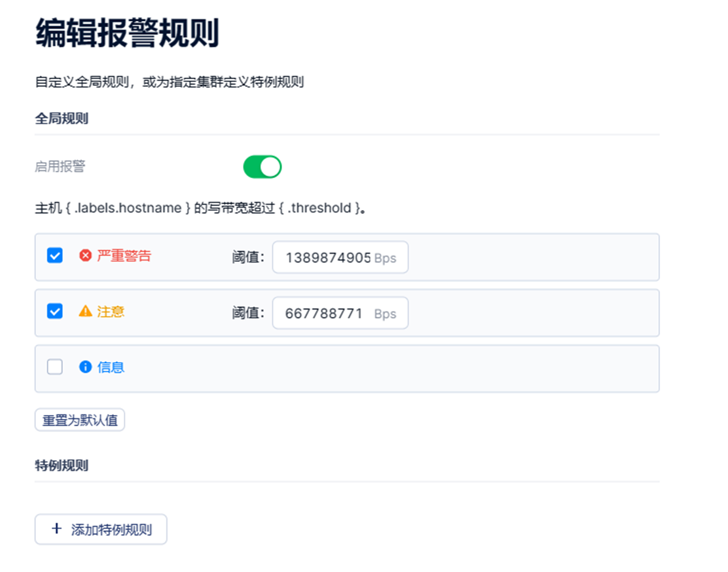Click the orange 注意 warning triangle icon
The width and height of the screenshot is (728, 572).
pyautogui.click(x=85, y=311)
